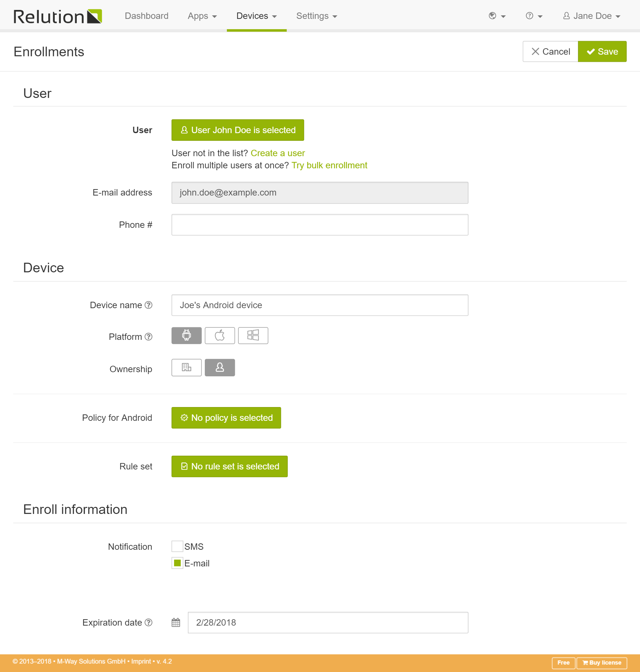The width and height of the screenshot is (640, 672).
Task: Expand the Apps menu
Action: pyautogui.click(x=202, y=16)
